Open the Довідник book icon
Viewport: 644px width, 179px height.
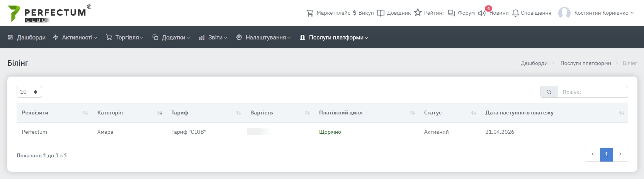point(381,13)
